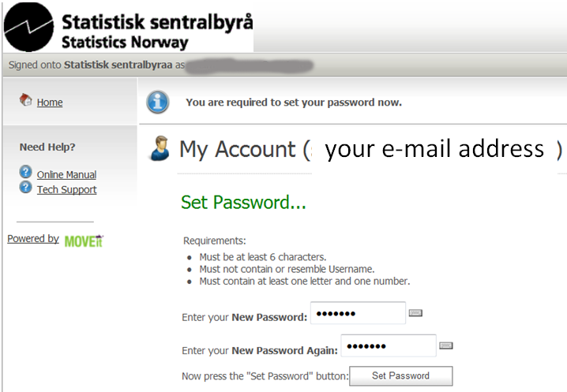Click the Statistics Norway circular logo
Screen dimensions: 567x392
(x=29, y=27)
